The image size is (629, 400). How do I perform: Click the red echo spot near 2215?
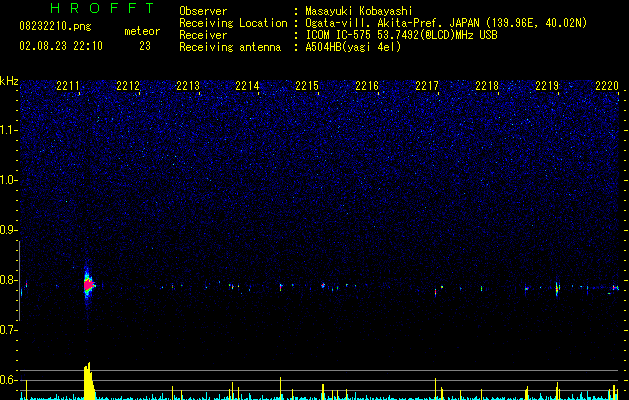click(323, 285)
